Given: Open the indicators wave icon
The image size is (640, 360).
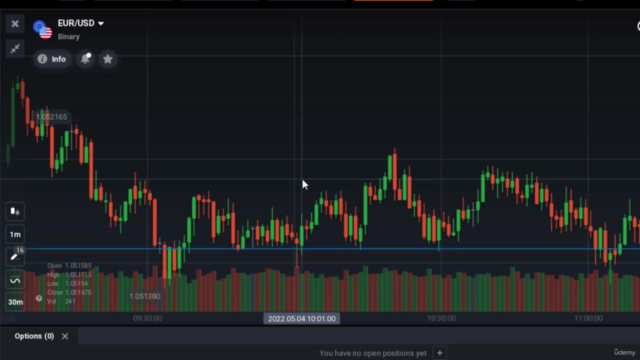Looking at the screenshot, I should click(15, 280).
